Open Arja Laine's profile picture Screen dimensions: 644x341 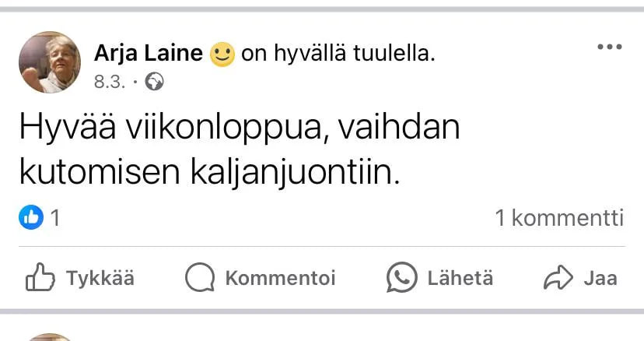click(x=50, y=62)
